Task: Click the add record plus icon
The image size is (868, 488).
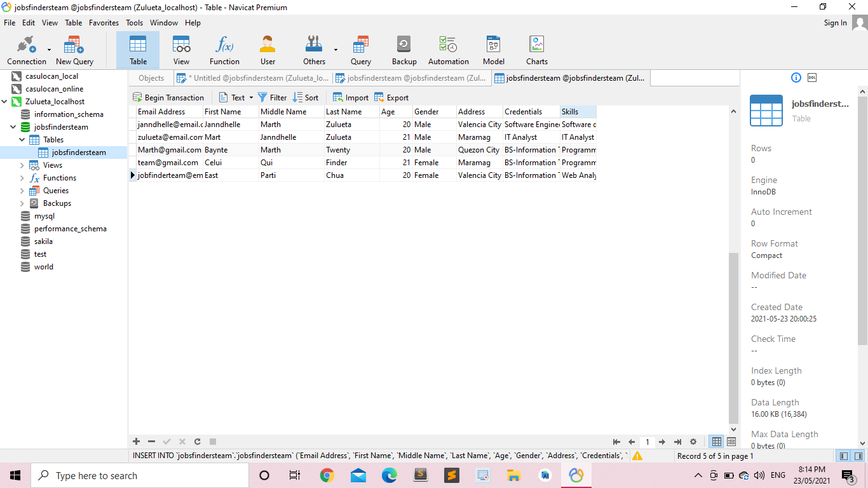Action: 136,442
